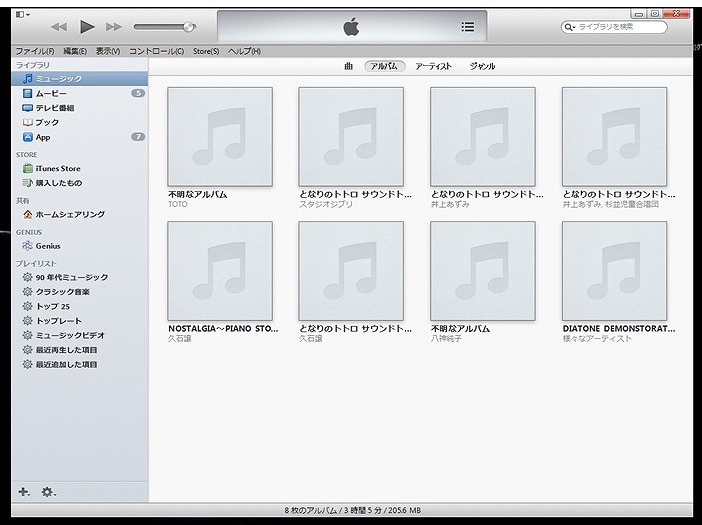This screenshot has height=525, width=702.
Task: Click the プレイリスト sidebar header
Action: click(36, 263)
